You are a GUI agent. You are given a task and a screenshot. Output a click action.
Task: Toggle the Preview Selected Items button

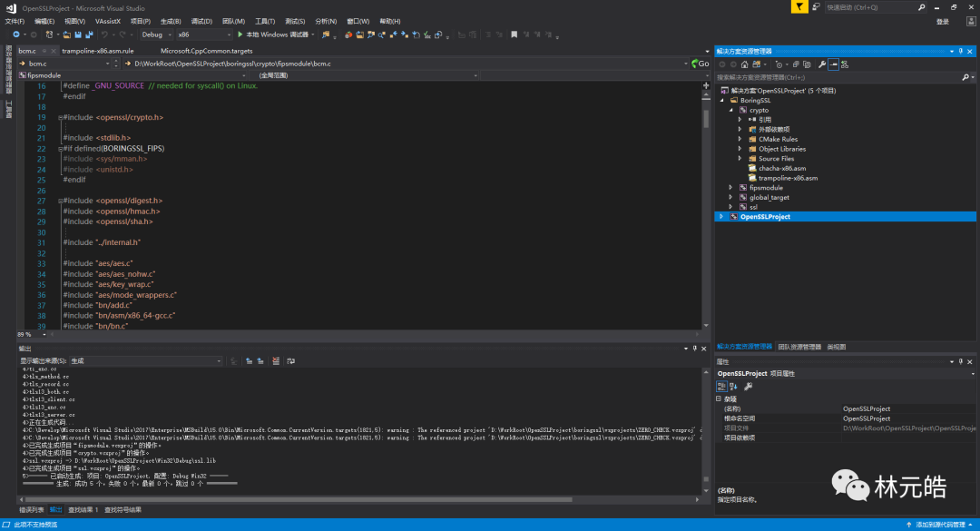pyautogui.click(x=833, y=64)
